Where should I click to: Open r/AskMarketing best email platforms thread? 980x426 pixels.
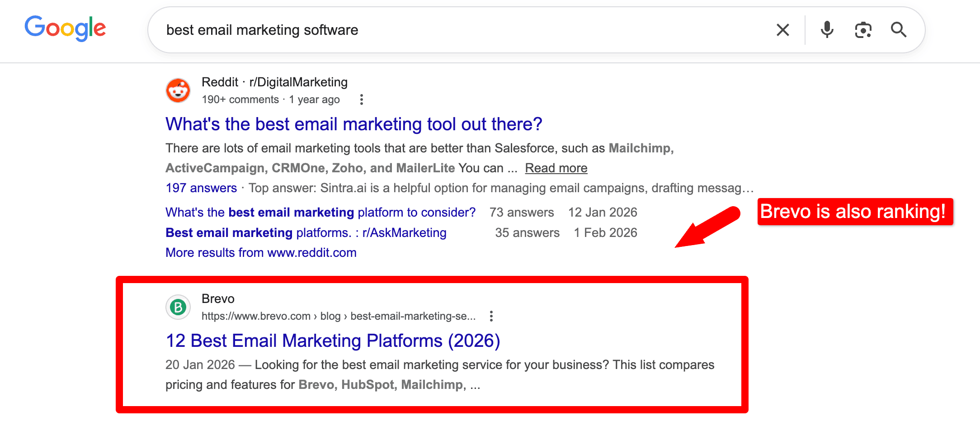coord(306,233)
